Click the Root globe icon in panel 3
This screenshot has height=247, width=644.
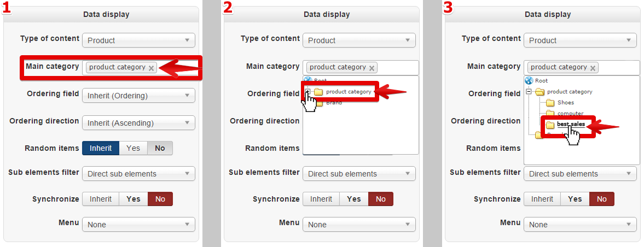pyautogui.click(x=529, y=81)
